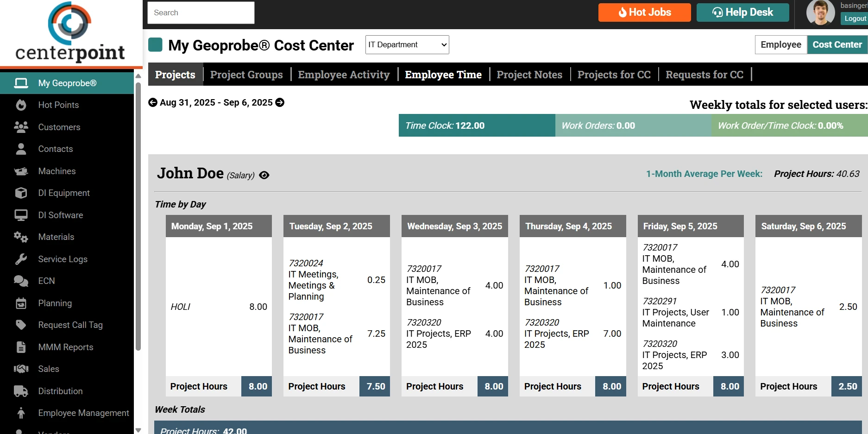868x434 pixels.
Task: Open MMM Reports document icon
Action: click(x=21, y=347)
